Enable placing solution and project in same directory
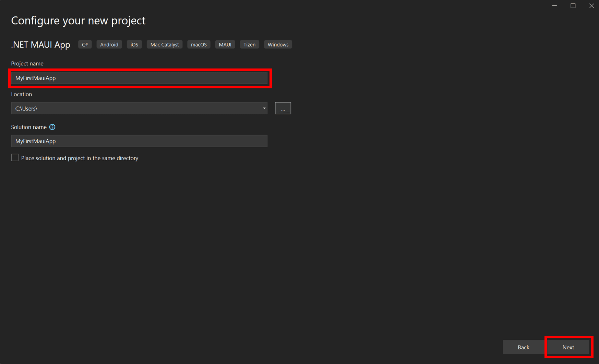 click(15, 158)
